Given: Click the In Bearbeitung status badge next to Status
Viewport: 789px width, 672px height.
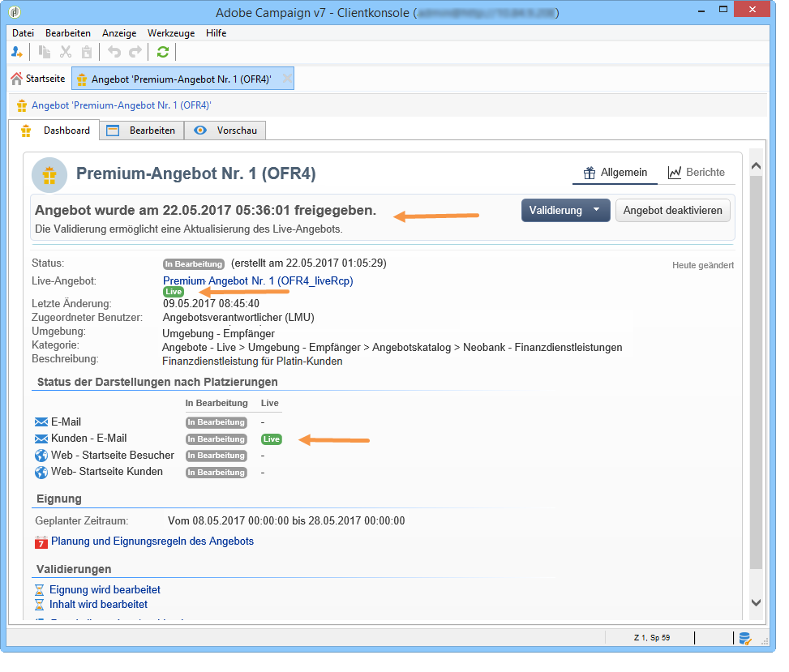Looking at the screenshot, I should point(193,264).
